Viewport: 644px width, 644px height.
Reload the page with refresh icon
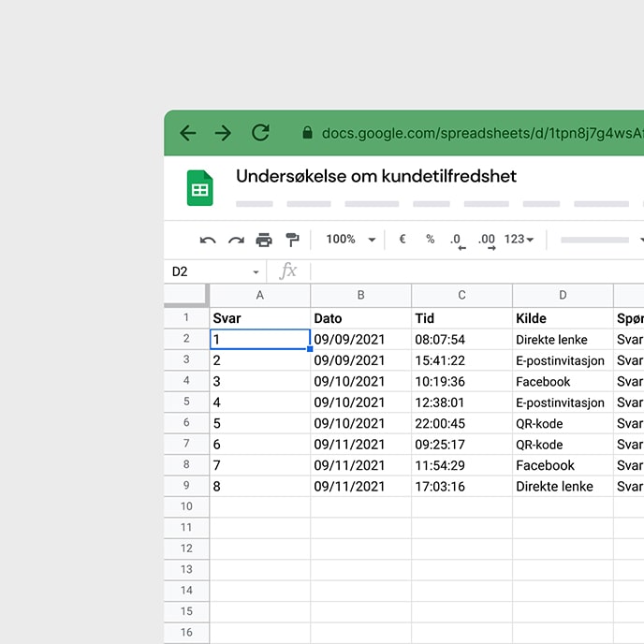[x=260, y=133]
